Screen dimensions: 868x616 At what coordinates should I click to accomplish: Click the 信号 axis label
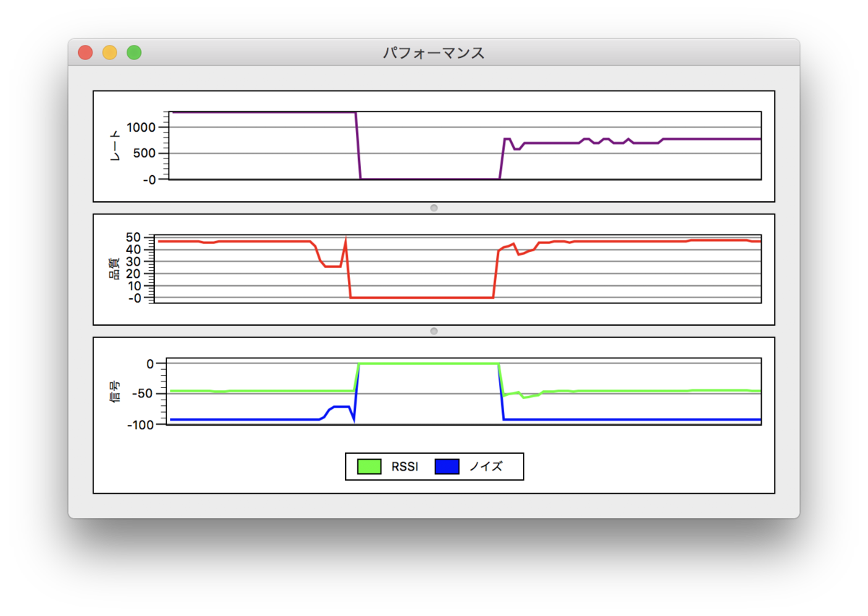[x=114, y=392]
